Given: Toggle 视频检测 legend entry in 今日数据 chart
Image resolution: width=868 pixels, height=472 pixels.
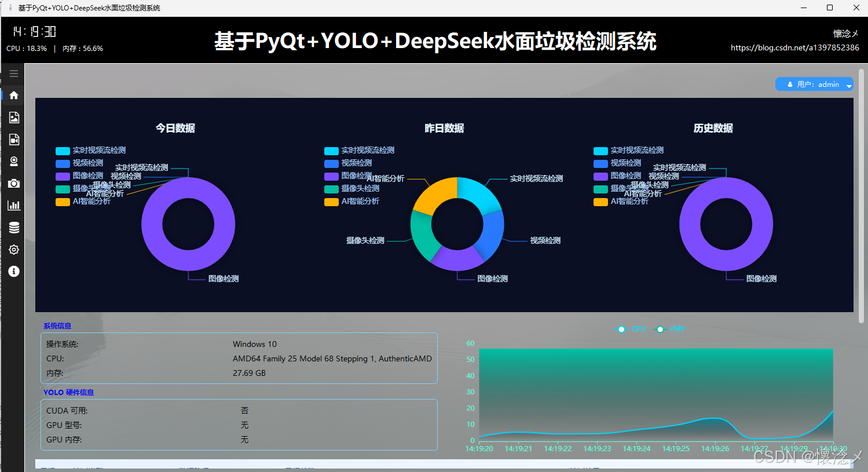Looking at the screenshot, I should tap(79, 163).
